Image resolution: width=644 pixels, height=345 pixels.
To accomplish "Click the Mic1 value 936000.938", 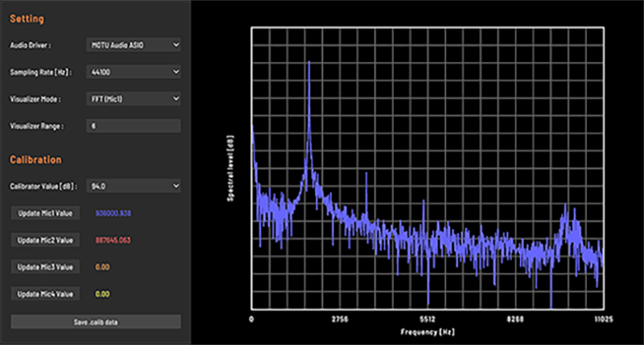I will pos(113,213).
